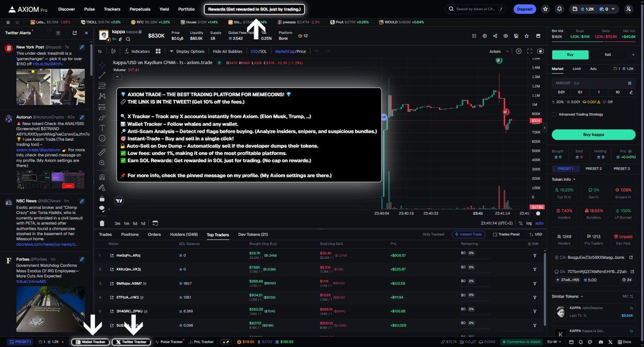Viewport: 644px width, 347px height.
Task: Go to the Portfolio page
Action: tap(186, 9)
